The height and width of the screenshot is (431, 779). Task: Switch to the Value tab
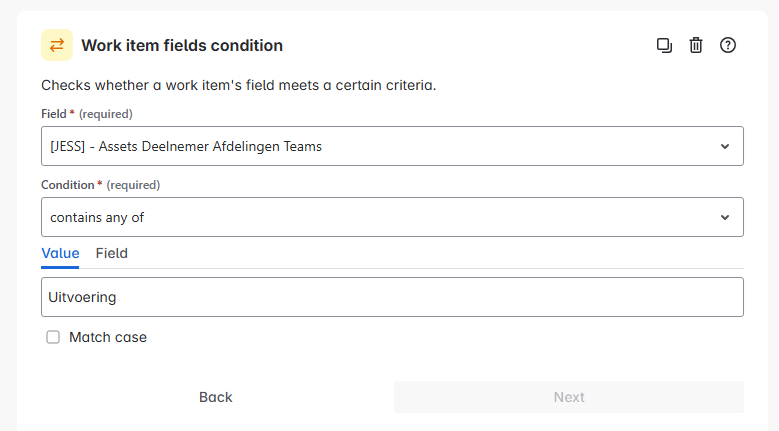click(x=60, y=253)
